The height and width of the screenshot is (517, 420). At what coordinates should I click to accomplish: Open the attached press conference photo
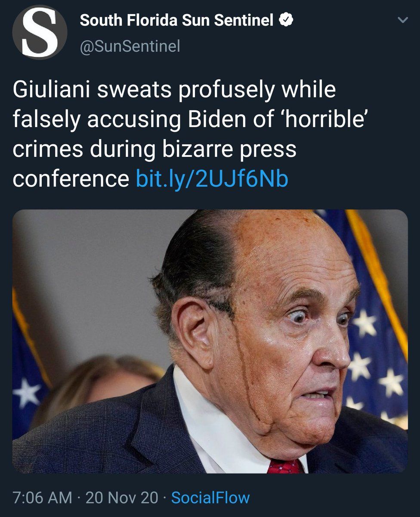[210, 341]
